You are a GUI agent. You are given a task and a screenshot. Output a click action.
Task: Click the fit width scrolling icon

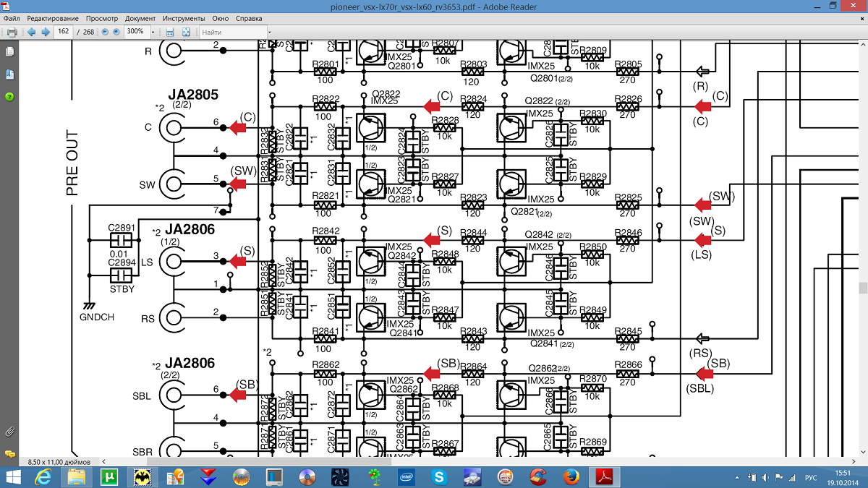point(169,32)
